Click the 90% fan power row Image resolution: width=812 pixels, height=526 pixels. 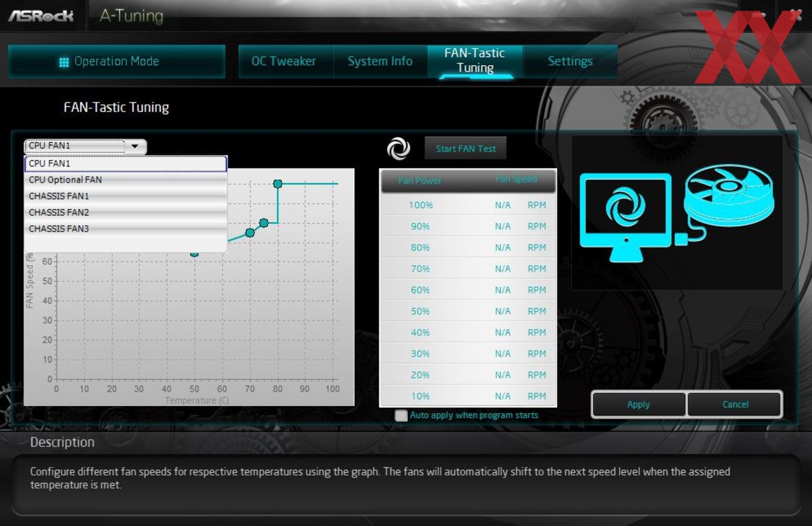point(468,226)
